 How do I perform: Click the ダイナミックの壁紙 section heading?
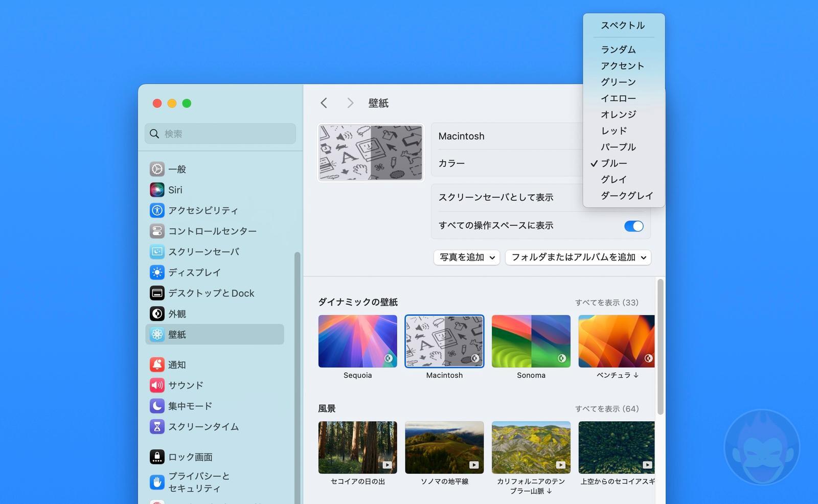358,302
